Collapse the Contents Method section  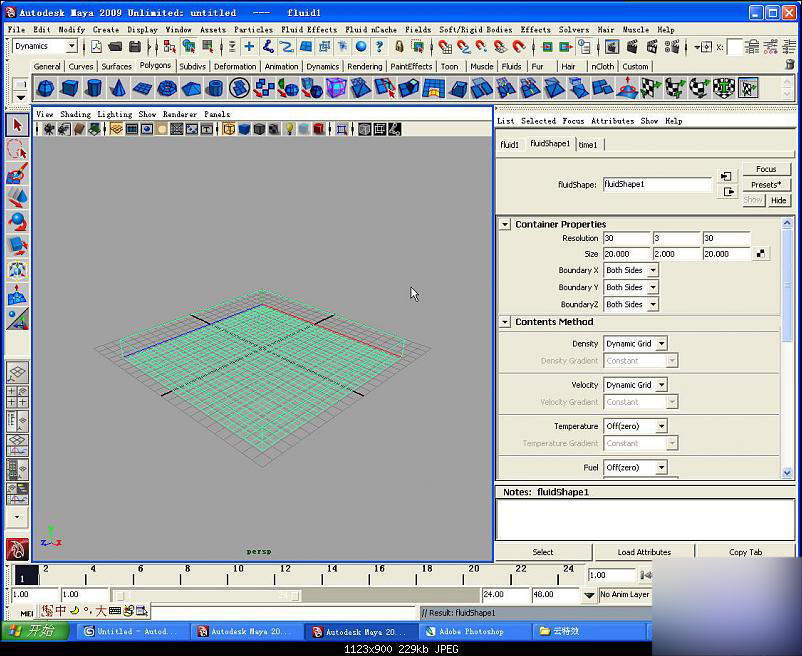coord(506,322)
